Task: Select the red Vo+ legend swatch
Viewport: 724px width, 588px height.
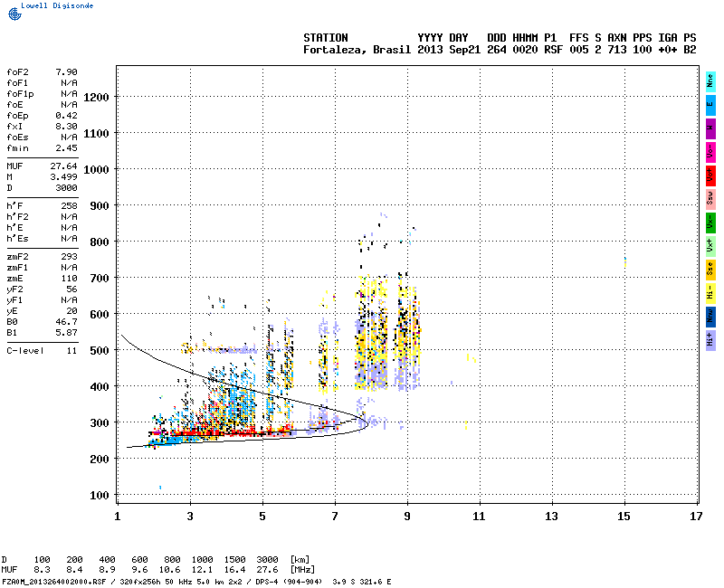Action: 710,175
